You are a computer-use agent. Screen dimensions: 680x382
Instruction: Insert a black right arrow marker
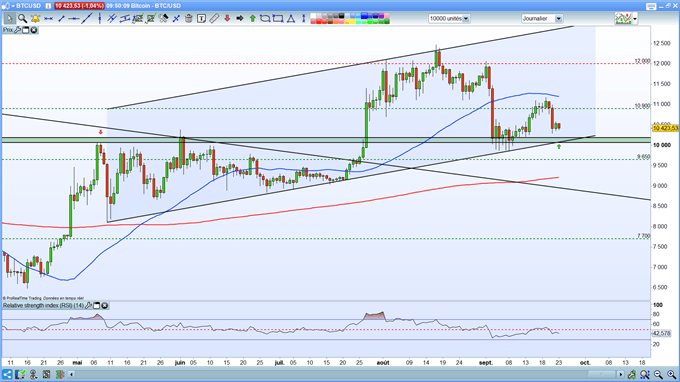click(x=239, y=19)
